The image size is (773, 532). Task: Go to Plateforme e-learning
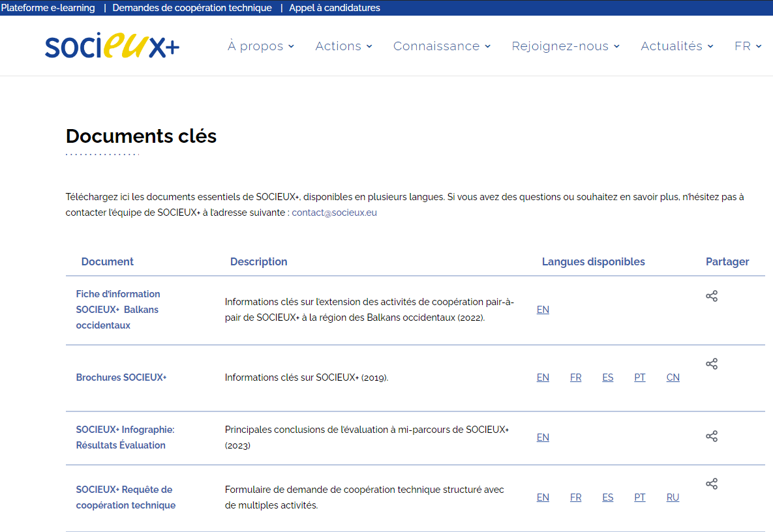pos(49,8)
